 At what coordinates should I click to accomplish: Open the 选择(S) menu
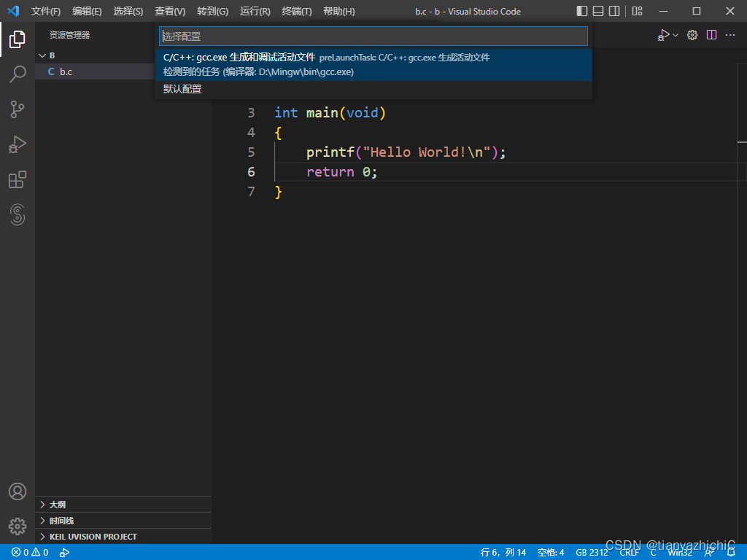(128, 11)
